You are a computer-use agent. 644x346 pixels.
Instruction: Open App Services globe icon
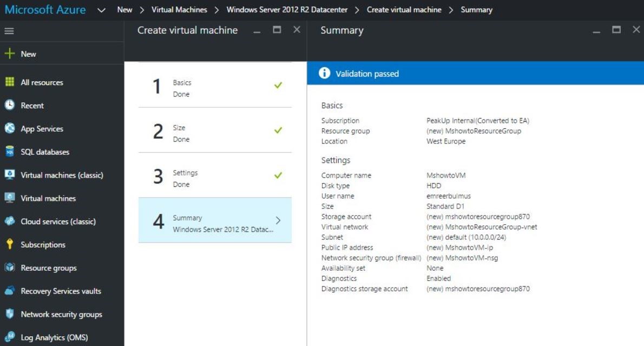click(x=9, y=128)
